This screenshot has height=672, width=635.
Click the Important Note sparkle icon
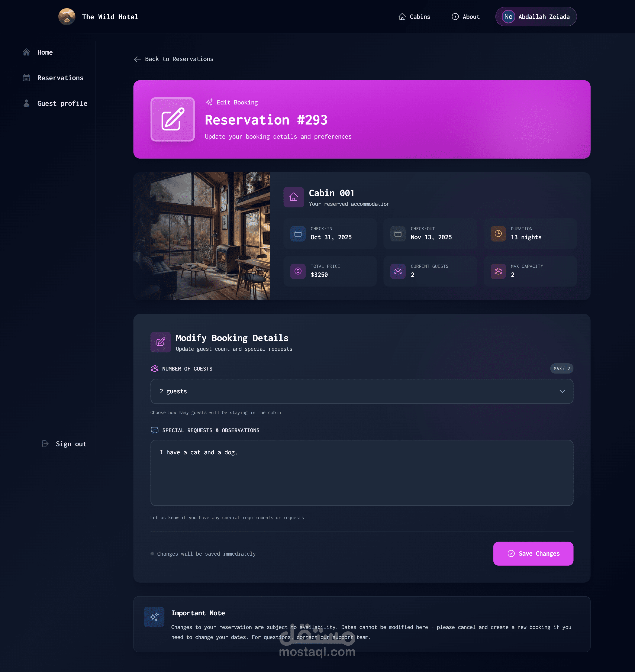[x=154, y=617]
